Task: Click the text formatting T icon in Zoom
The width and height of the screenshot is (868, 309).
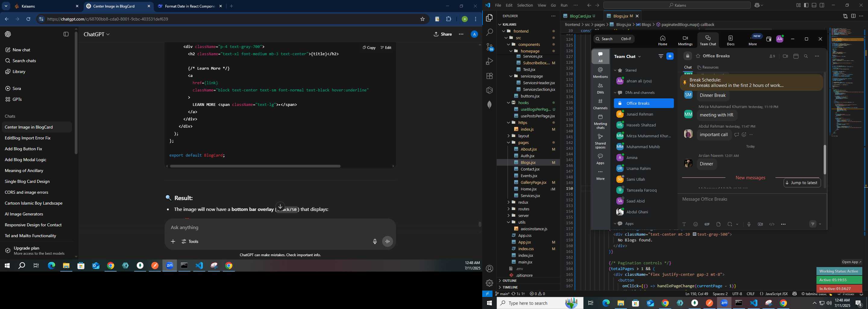Action: [684, 224]
